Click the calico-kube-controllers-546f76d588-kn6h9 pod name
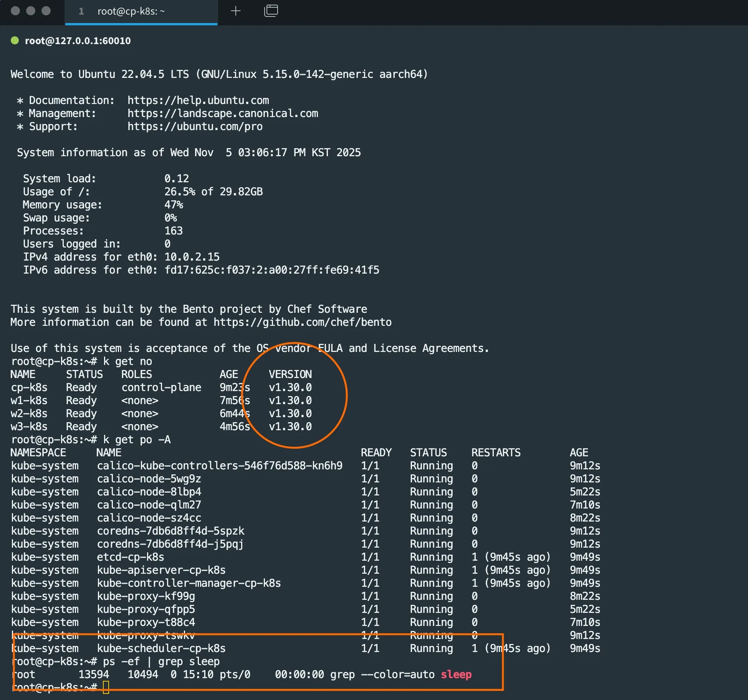 point(219,466)
